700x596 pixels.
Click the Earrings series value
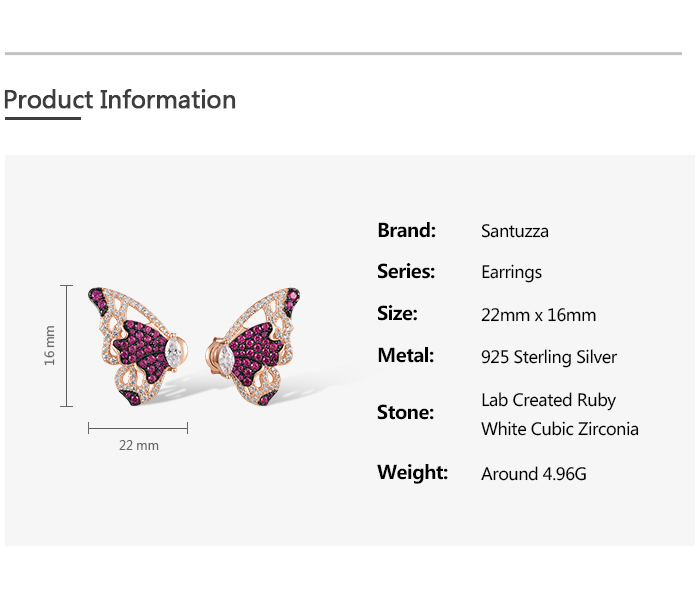click(511, 272)
